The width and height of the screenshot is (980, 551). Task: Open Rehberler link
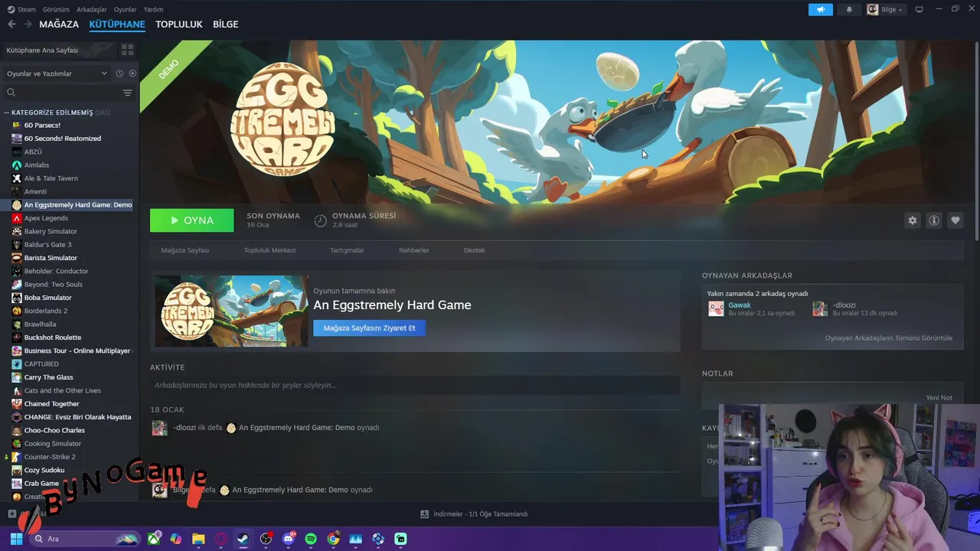[413, 250]
